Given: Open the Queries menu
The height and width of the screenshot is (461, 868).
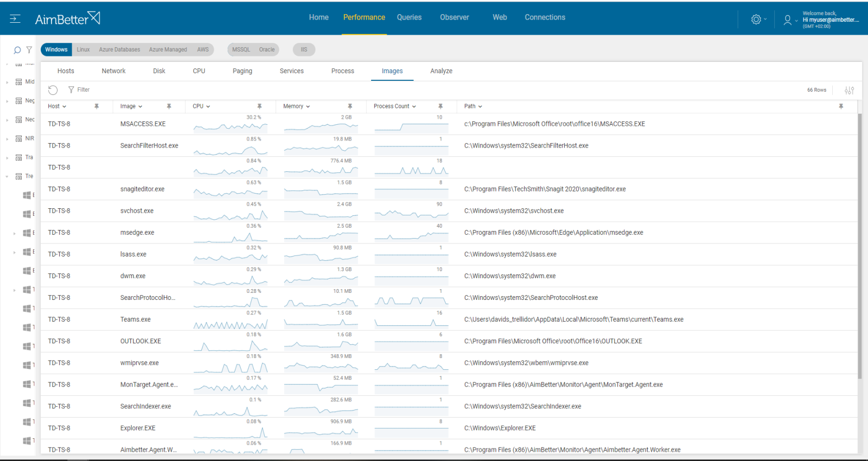Looking at the screenshot, I should coord(409,17).
